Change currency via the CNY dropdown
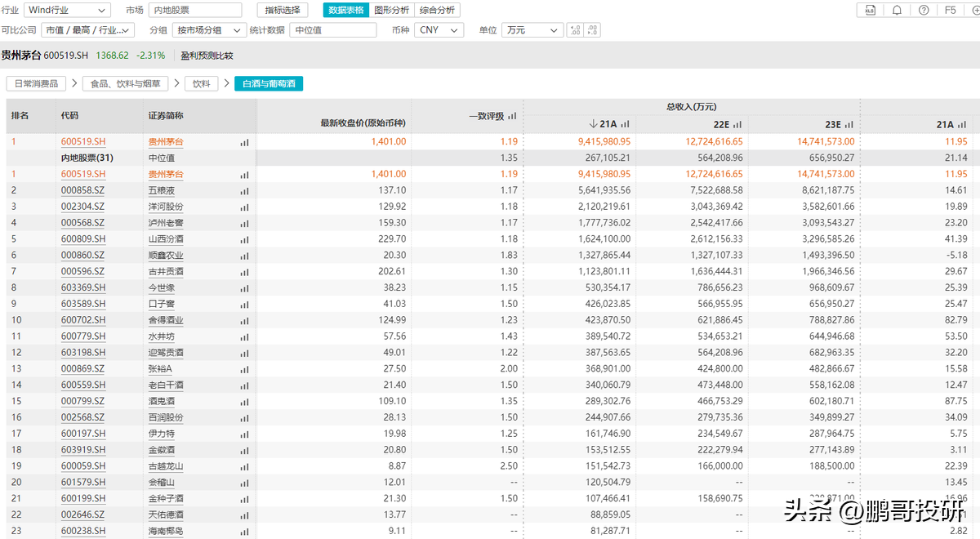Image resolution: width=980 pixels, height=539 pixels. [x=439, y=30]
